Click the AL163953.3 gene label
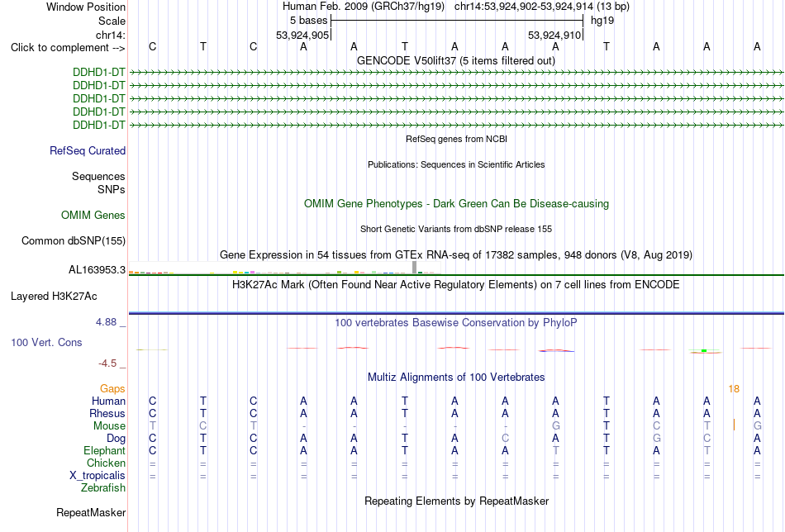 point(97,270)
